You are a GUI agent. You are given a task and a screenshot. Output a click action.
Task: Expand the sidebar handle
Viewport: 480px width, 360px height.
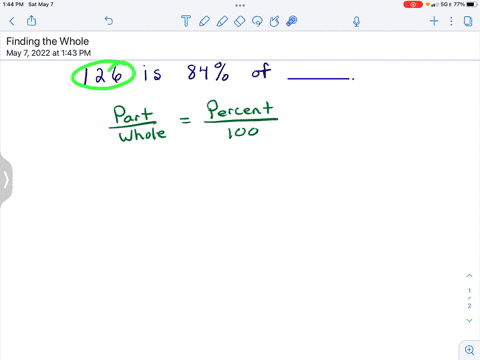tap(6, 180)
